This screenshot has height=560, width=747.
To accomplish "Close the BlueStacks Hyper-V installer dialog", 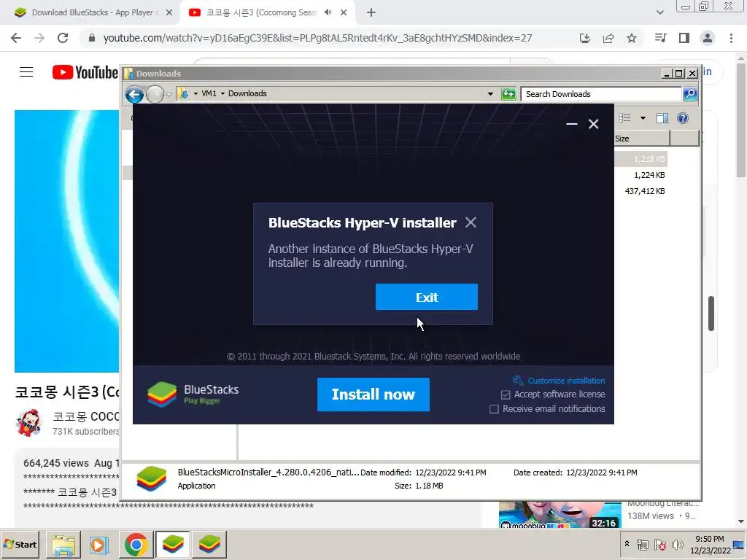I will click(471, 222).
